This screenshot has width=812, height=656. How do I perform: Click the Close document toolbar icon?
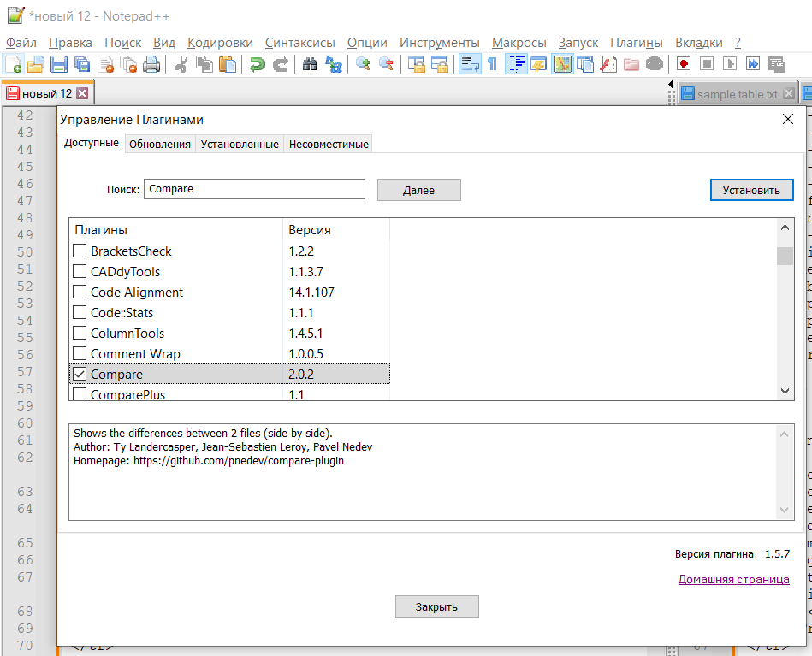[x=105, y=64]
